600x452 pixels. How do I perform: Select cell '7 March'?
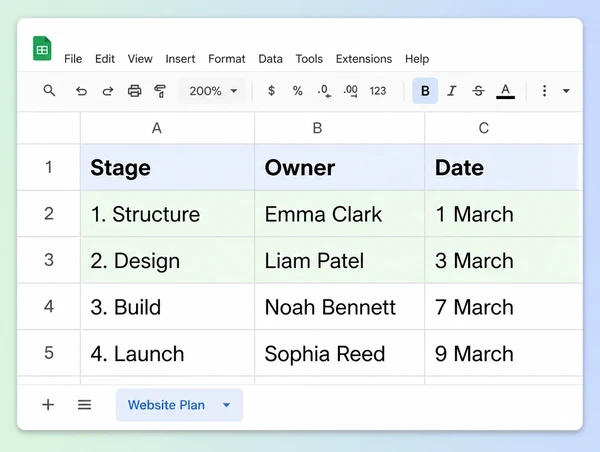(x=504, y=307)
